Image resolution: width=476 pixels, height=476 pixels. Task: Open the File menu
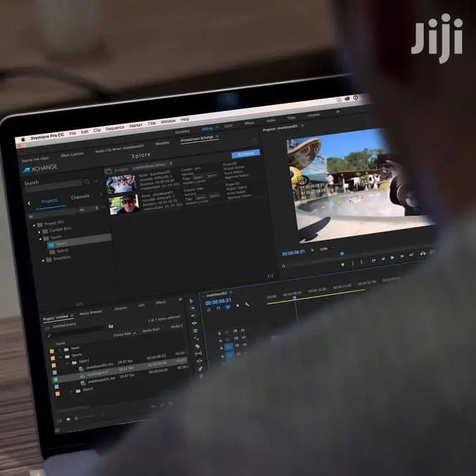click(x=72, y=134)
